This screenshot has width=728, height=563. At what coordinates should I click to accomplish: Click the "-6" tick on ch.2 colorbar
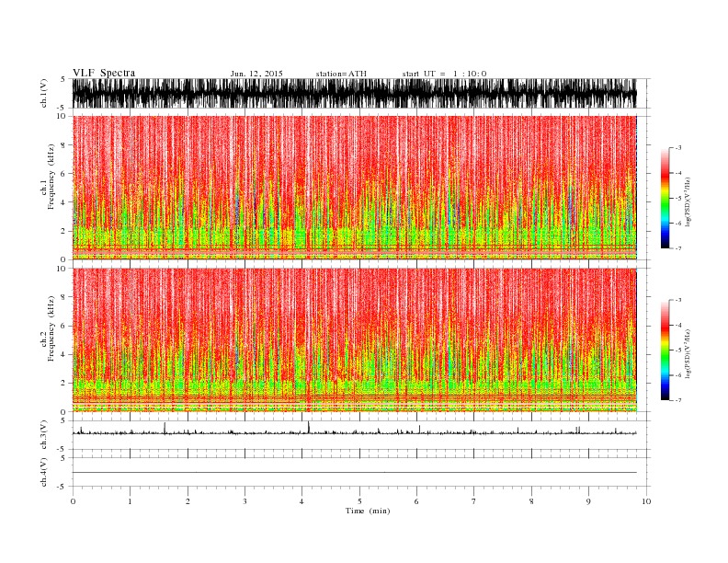click(x=678, y=374)
